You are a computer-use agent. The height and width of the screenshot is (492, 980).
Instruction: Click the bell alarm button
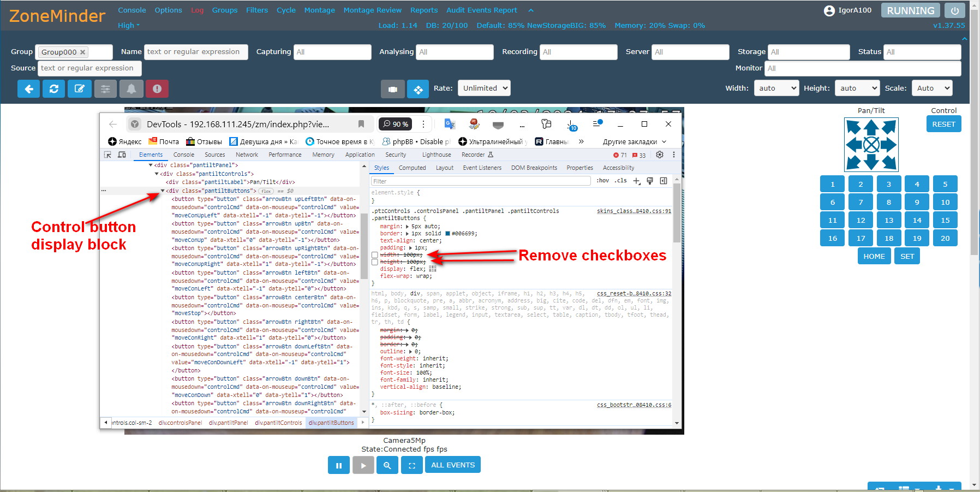click(x=132, y=88)
